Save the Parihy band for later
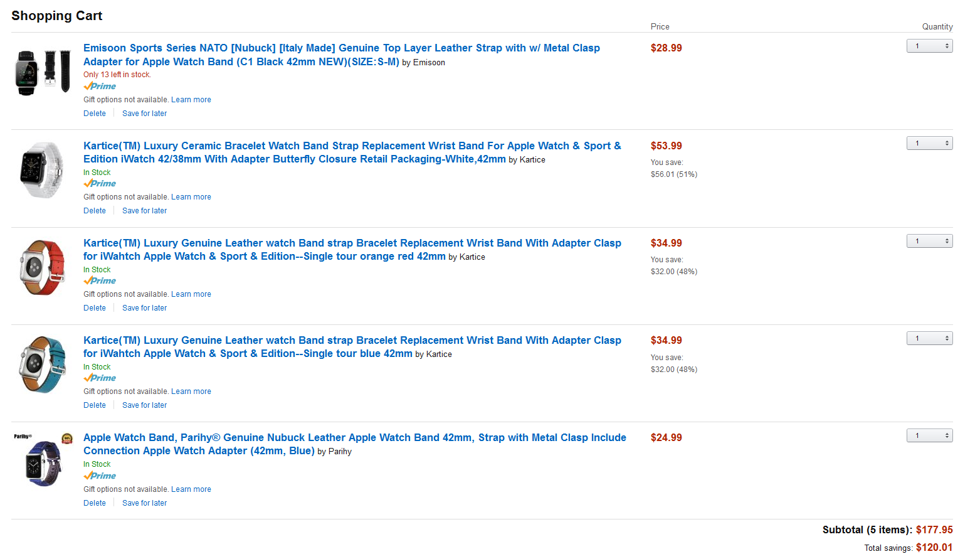The height and width of the screenshot is (559, 980). click(x=144, y=503)
